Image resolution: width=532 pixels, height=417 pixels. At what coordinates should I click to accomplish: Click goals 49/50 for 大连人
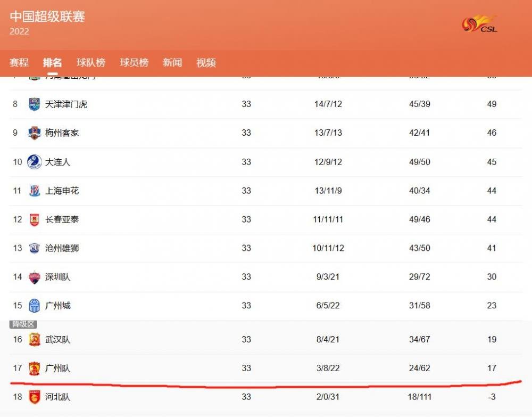click(x=420, y=162)
